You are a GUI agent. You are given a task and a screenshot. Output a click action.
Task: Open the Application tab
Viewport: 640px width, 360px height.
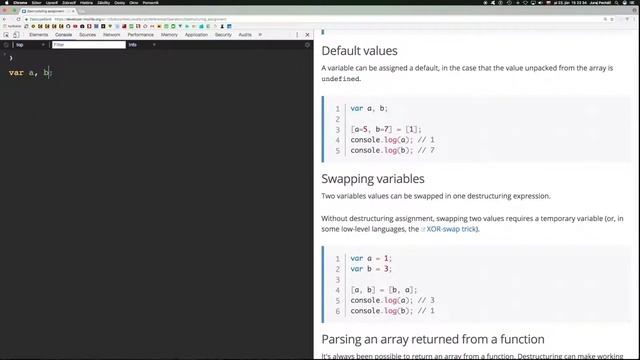[196, 35]
